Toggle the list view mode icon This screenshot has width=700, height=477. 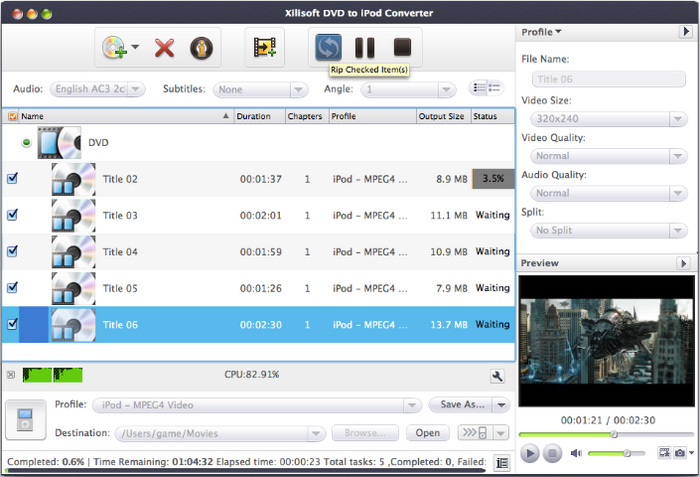[x=487, y=88]
